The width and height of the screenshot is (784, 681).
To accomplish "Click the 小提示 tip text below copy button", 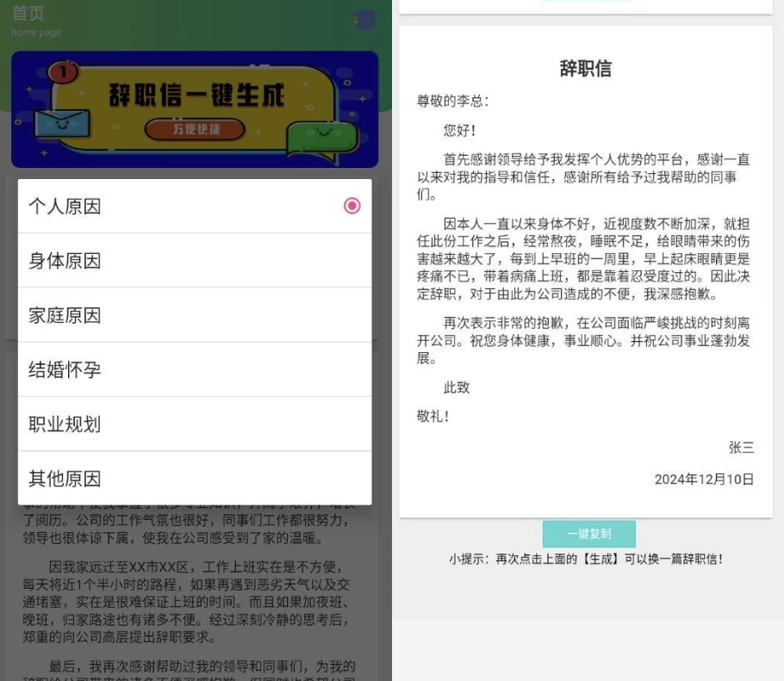I will [x=585, y=559].
